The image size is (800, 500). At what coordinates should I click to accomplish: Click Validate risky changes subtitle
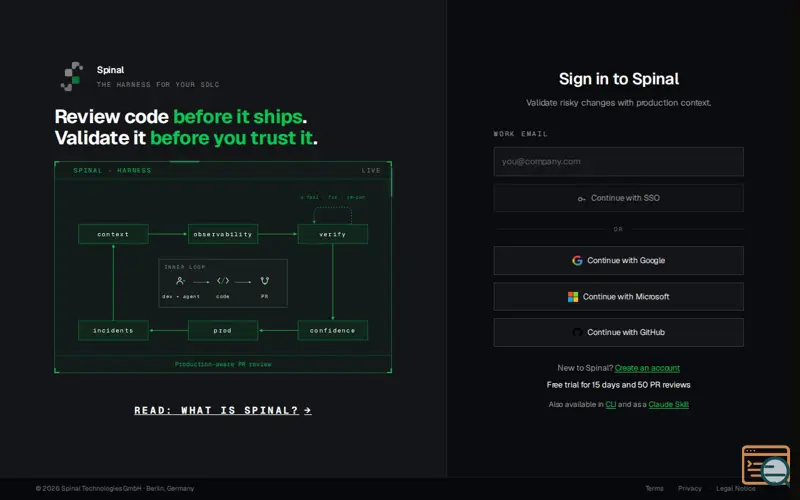tap(618, 103)
